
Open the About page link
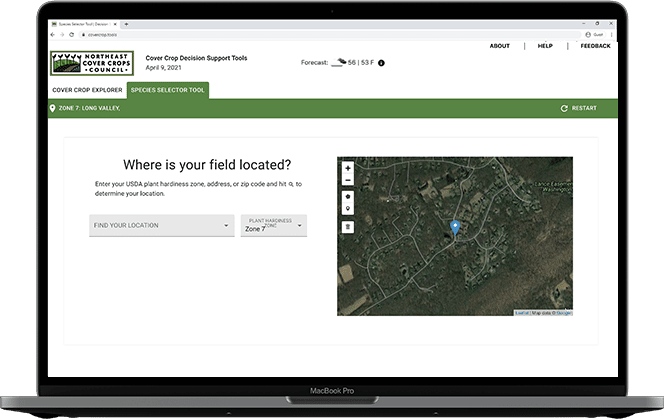click(500, 46)
